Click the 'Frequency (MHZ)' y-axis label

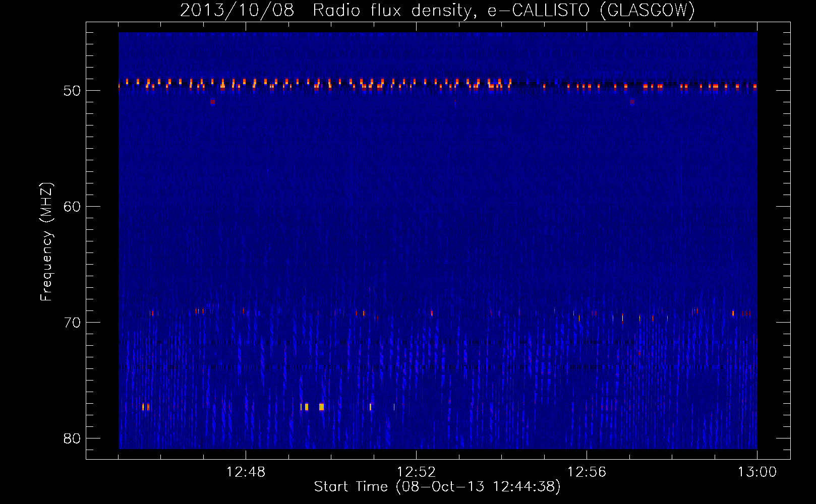pyautogui.click(x=46, y=242)
